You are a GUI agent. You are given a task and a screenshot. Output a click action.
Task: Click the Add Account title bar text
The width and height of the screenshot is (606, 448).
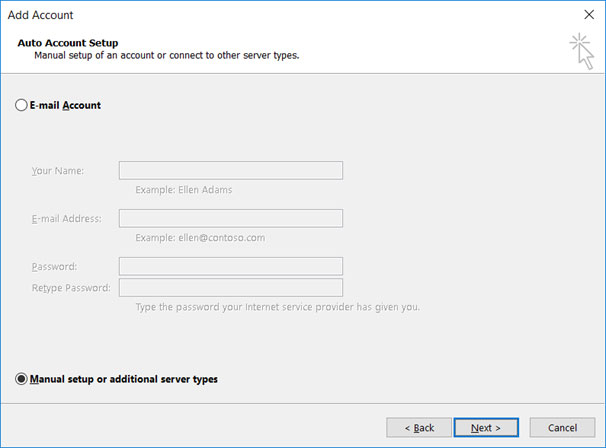(x=40, y=15)
